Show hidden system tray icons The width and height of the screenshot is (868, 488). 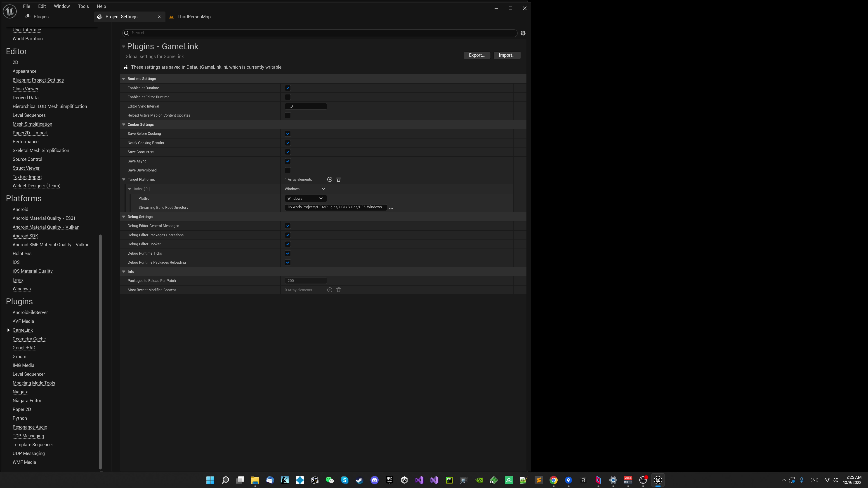(x=783, y=480)
